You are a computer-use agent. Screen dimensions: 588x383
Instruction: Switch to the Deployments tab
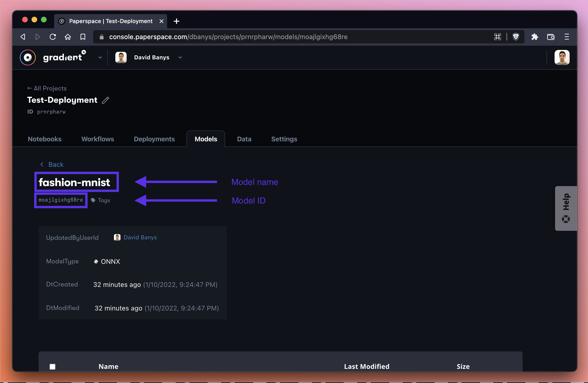[x=154, y=139]
